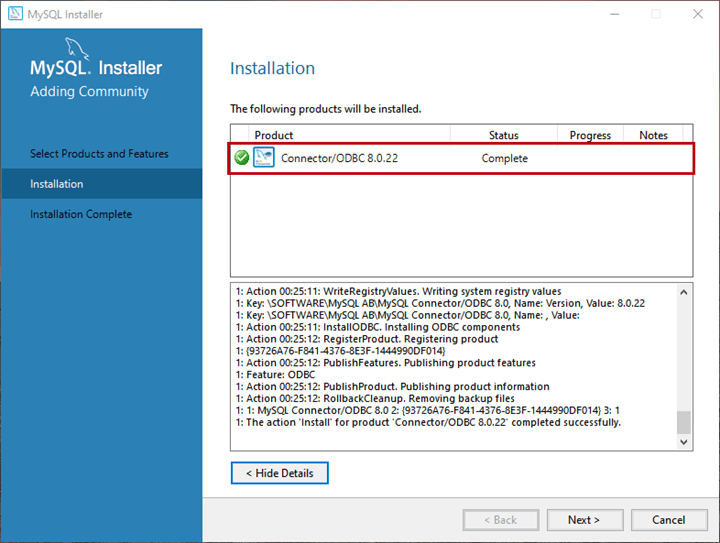Click the RollbackCleanup log line
This screenshot has width=720, height=543.
point(375,398)
